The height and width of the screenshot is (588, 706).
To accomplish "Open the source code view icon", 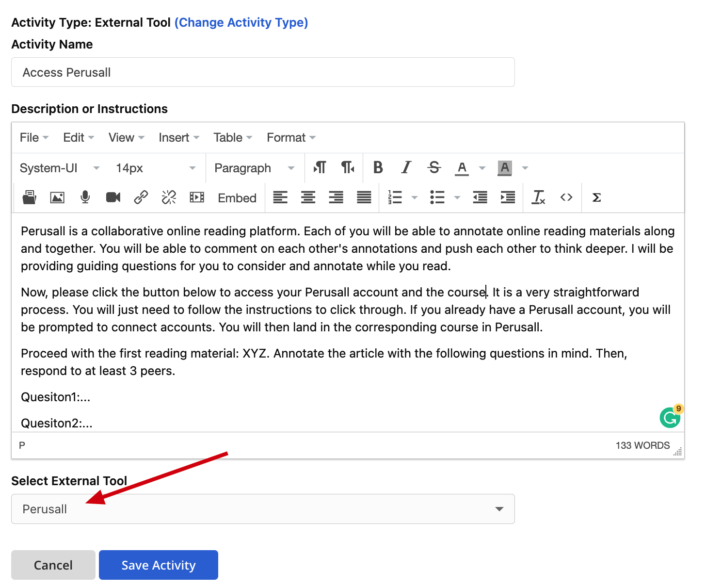I will (x=566, y=197).
